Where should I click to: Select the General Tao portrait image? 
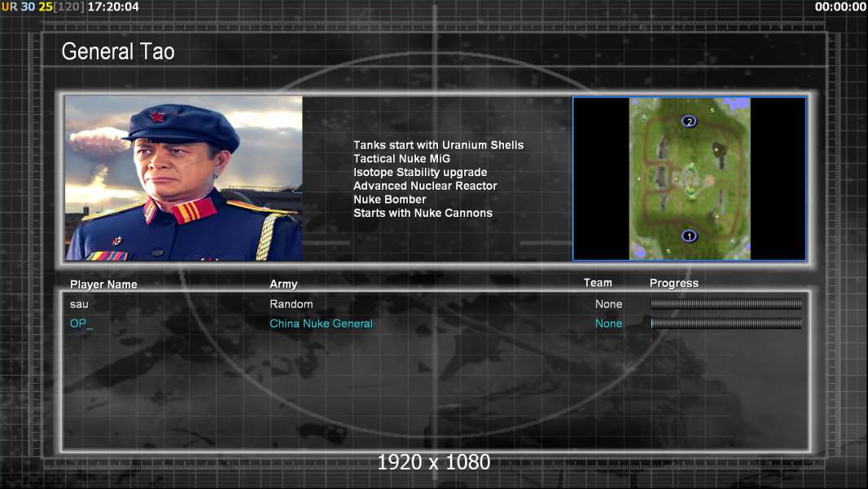point(184,178)
